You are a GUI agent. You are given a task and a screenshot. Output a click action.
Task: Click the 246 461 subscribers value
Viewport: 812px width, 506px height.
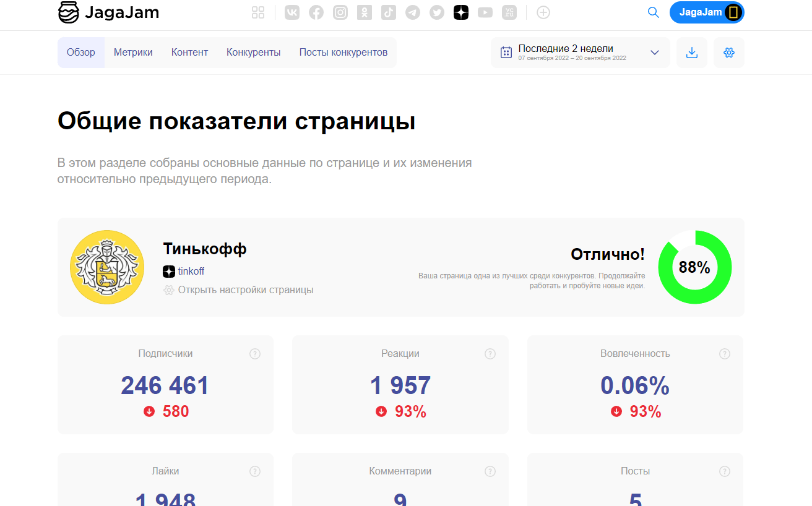coord(165,386)
